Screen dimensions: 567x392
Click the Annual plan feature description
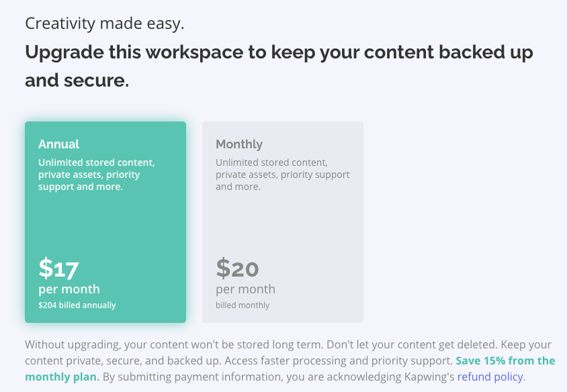pyautogui.click(x=97, y=175)
